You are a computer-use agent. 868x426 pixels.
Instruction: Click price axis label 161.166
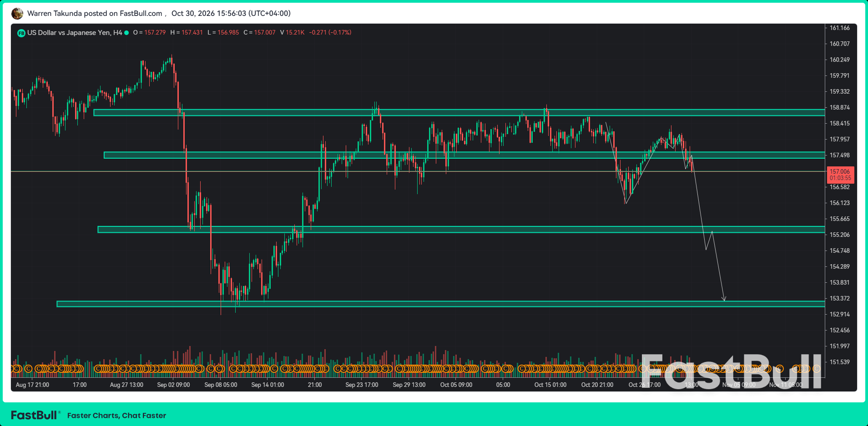tap(840, 28)
